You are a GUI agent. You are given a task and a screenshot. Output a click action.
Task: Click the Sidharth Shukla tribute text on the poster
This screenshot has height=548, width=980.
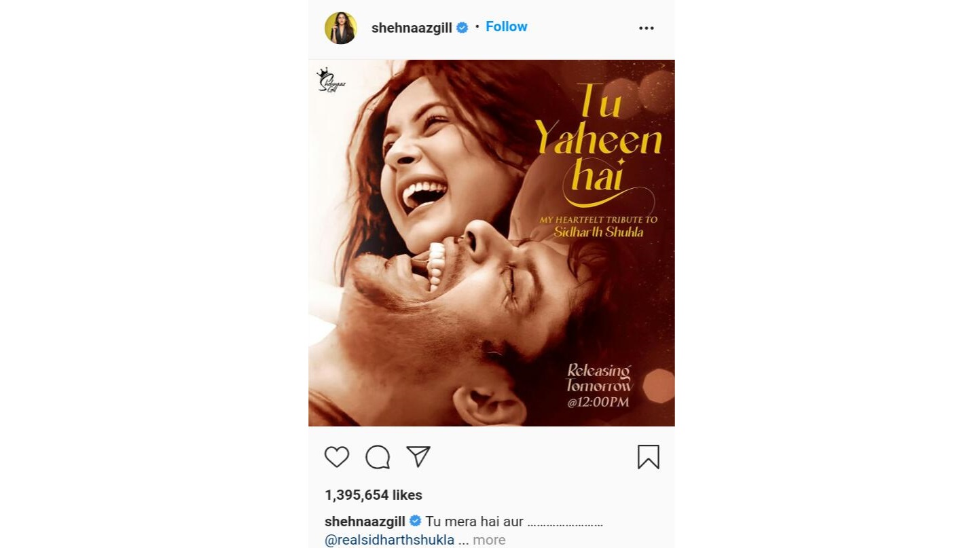[598, 226]
